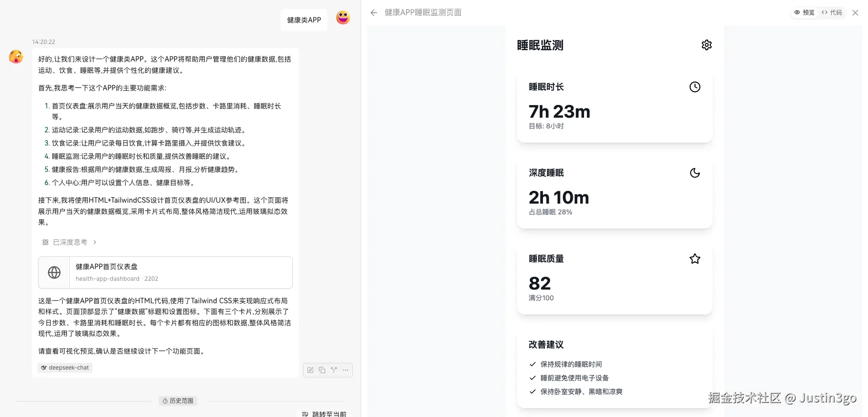
Task: Click the 历史范围 divider button
Action: click(x=178, y=401)
